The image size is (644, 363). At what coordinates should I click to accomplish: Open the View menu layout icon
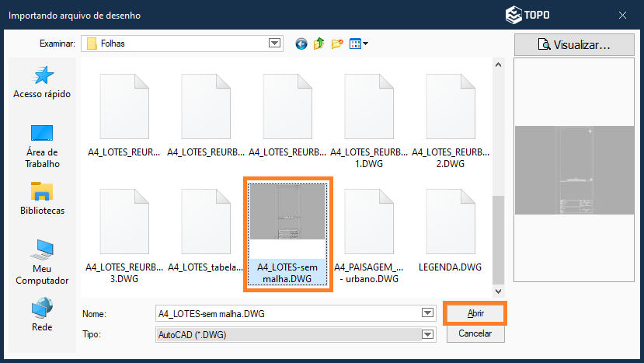[358, 44]
